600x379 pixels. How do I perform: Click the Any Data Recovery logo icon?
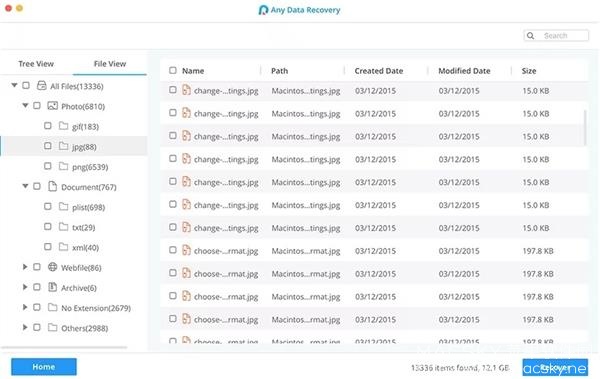point(263,10)
